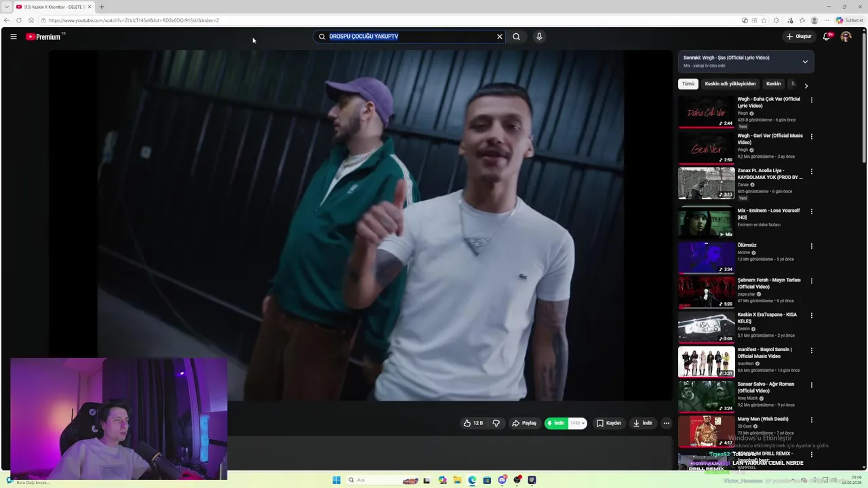Viewport: 868px width, 488px height.
Task: Select the Keskin adlı yükleyiciden chip
Action: (x=730, y=84)
